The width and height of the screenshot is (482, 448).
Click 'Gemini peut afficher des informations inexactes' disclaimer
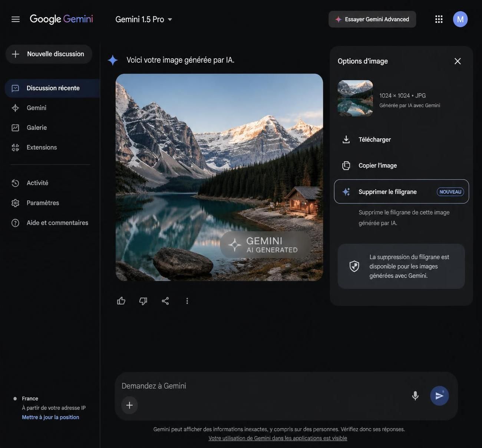pos(279,429)
